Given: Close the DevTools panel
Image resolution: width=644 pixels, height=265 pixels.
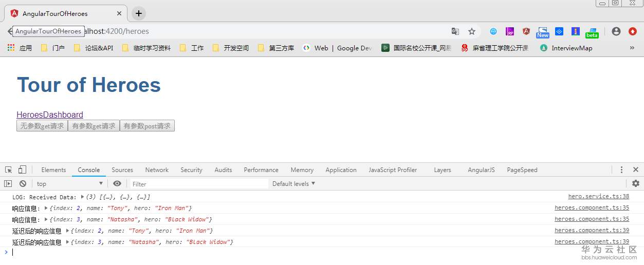Looking at the screenshot, I should [x=636, y=169].
